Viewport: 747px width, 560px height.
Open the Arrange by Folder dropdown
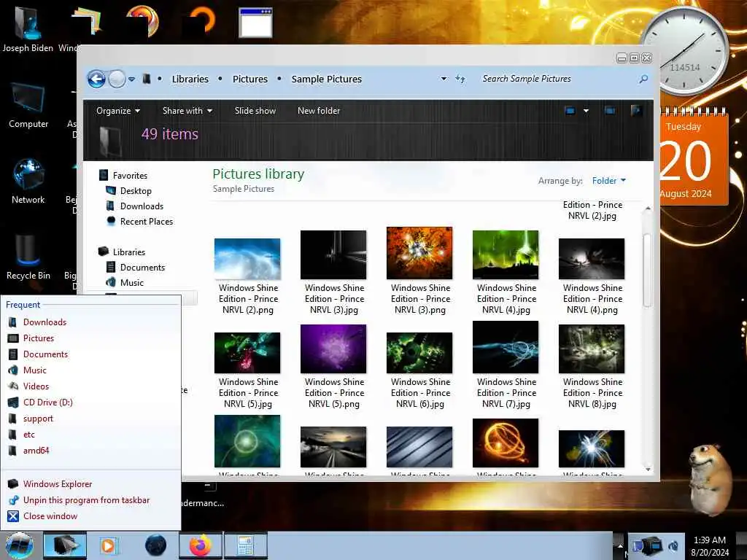pos(609,181)
